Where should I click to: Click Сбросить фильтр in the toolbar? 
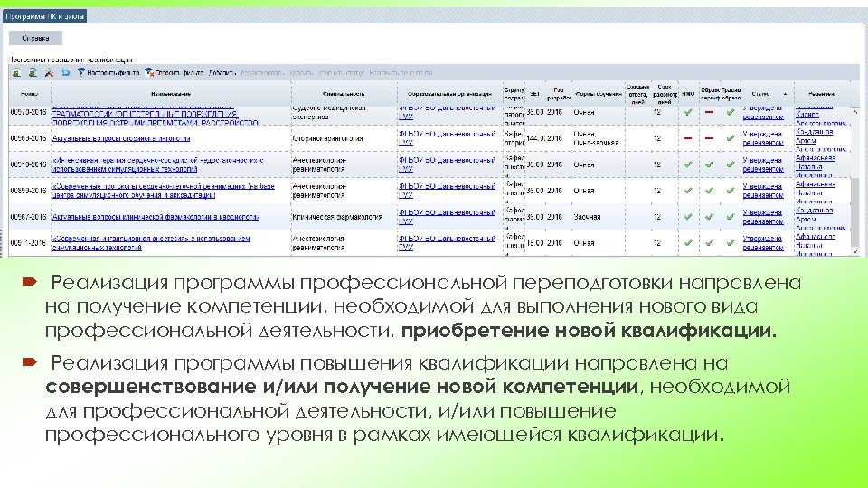pyautogui.click(x=179, y=73)
